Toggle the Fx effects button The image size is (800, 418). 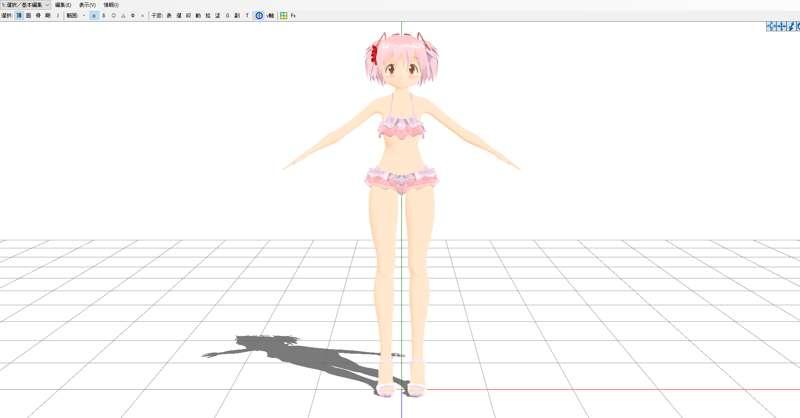pyautogui.click(x=293, y=15)
